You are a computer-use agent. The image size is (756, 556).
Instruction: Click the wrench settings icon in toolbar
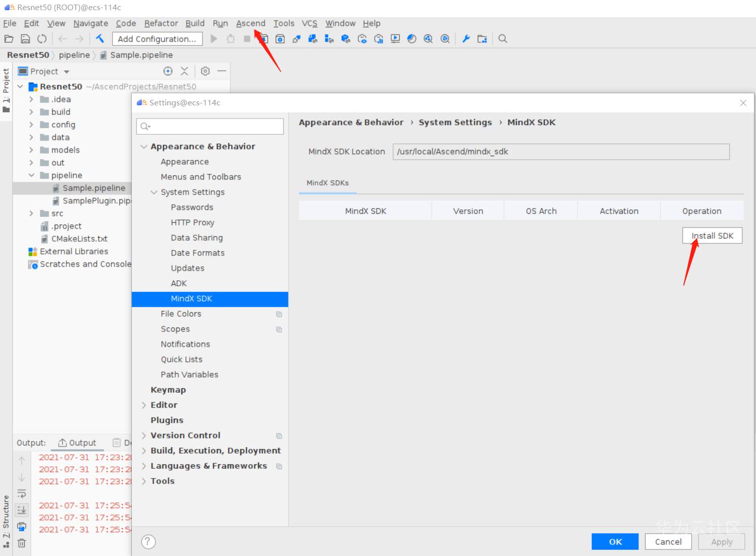coord(466,39)
